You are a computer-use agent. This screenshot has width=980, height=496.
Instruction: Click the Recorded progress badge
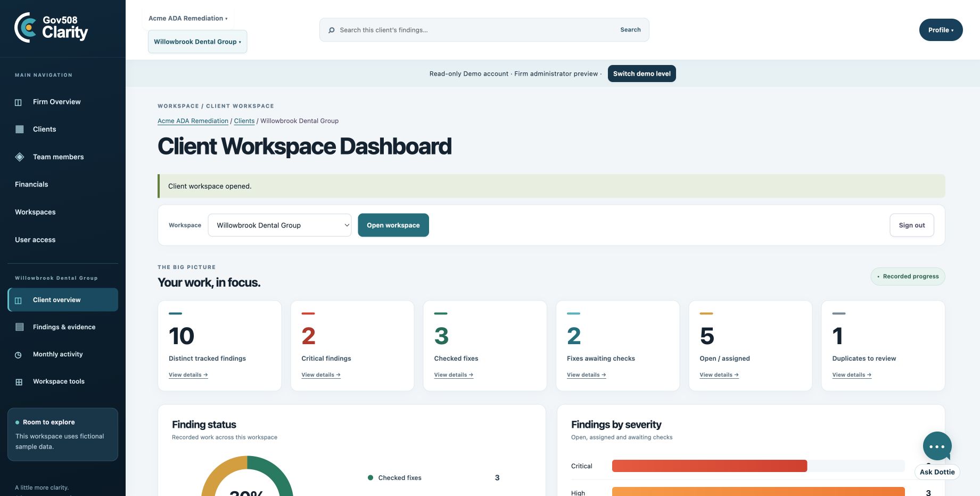908,277
